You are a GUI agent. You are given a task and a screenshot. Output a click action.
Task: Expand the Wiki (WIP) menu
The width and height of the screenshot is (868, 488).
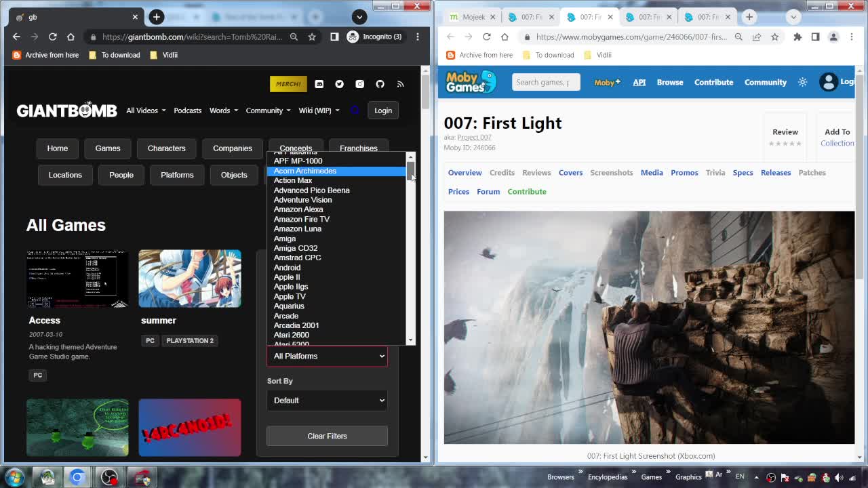(x=319, y=110)
